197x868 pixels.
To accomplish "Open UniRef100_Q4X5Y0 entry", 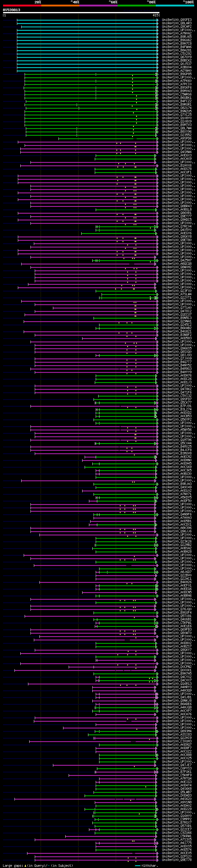I will [177, 230].
